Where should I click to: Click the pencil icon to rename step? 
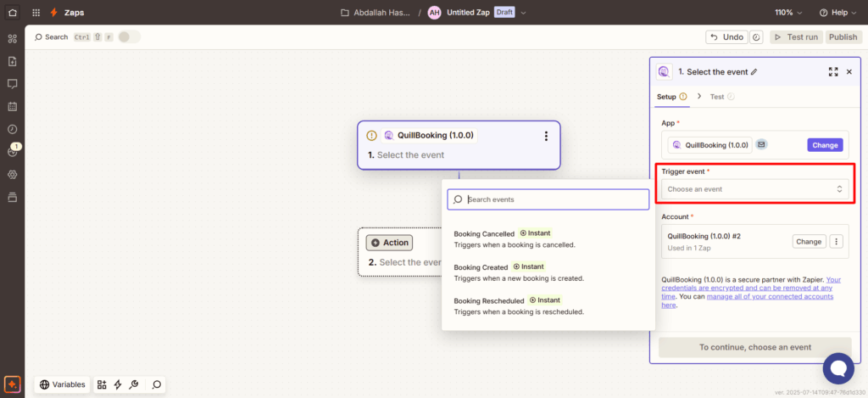coord(754,72)
